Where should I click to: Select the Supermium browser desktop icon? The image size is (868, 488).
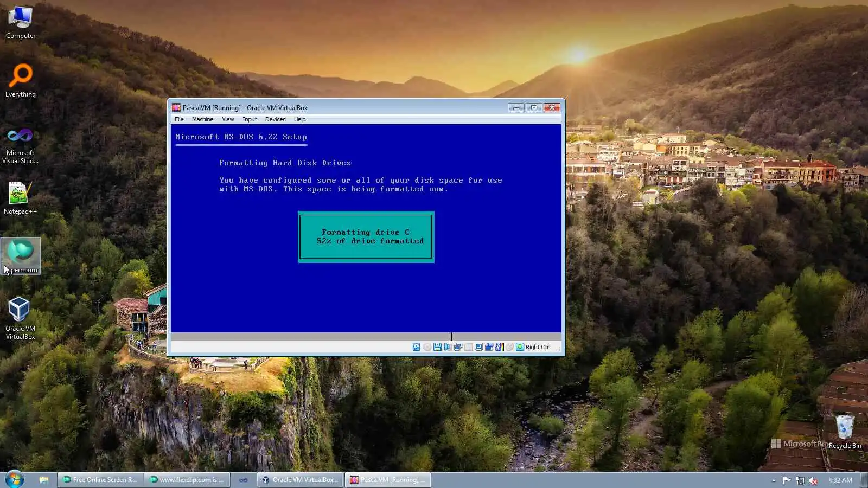21,256
